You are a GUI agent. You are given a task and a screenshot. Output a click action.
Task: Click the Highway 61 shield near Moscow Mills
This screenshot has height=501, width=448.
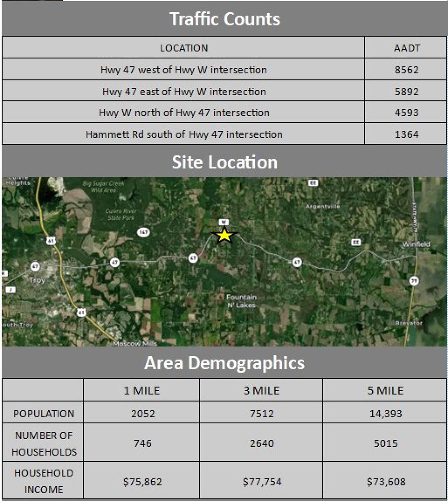[x=81, y=312]
